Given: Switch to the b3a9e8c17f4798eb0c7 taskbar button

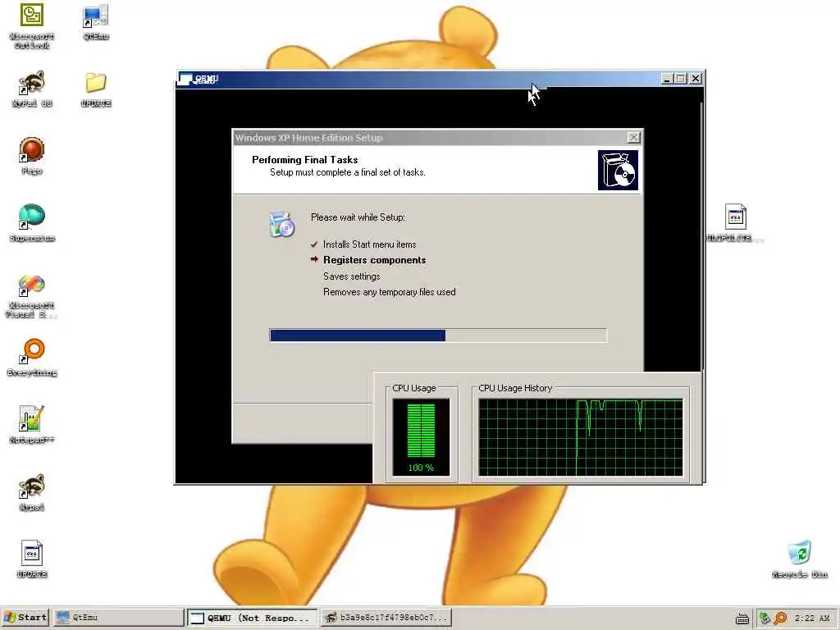Looking at the screenshot, I should 386,617.
